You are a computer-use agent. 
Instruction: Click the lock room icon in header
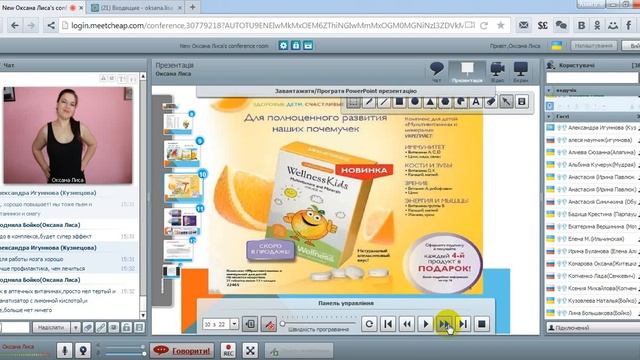pyautogui.click(x=296, y=45)
